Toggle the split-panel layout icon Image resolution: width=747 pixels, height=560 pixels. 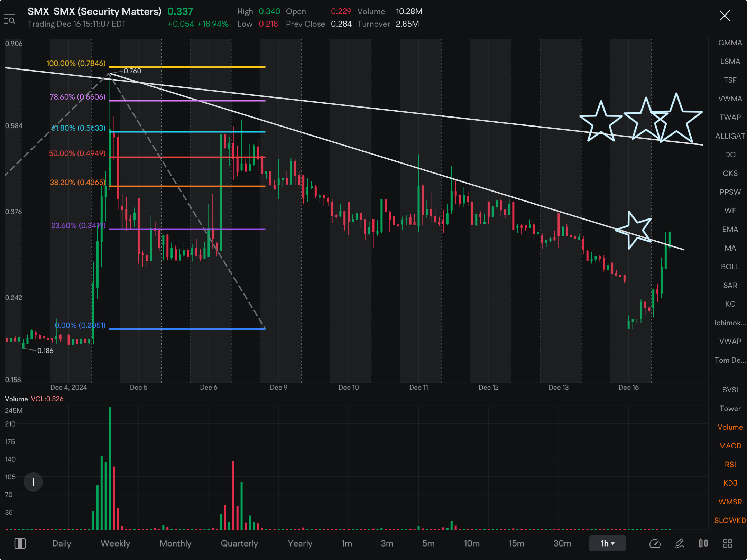(x=20, y=543)
